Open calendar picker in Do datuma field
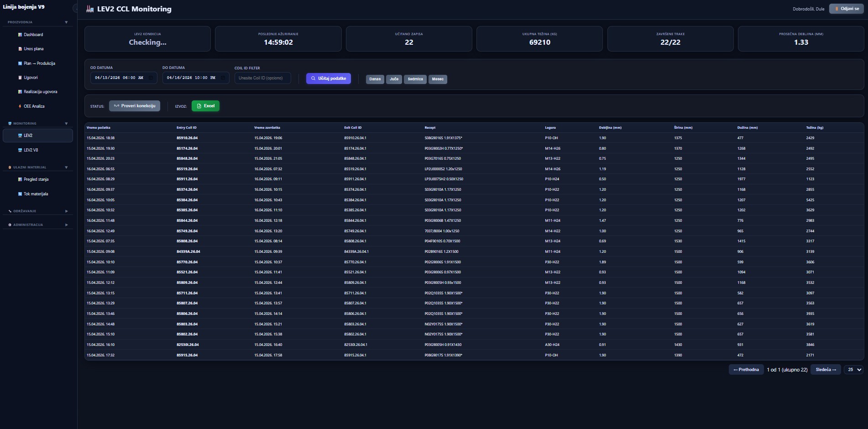 tap(223, 78)
